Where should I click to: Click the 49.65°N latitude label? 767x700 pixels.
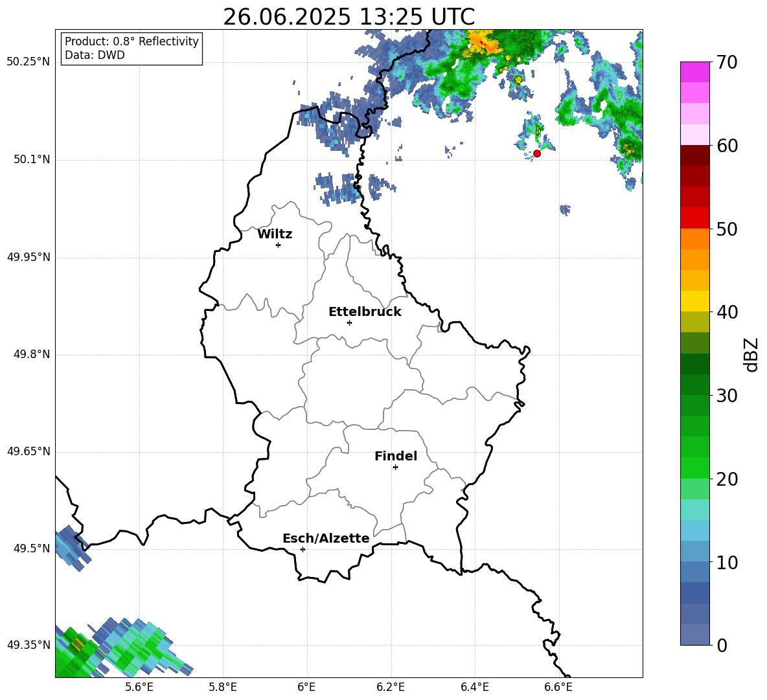click(x=29, y=451)
